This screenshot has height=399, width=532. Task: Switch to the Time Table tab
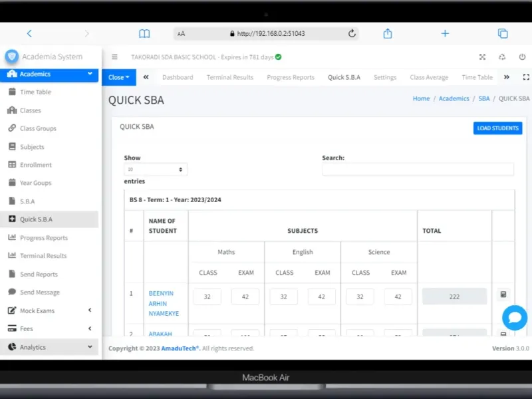(477, 77)
